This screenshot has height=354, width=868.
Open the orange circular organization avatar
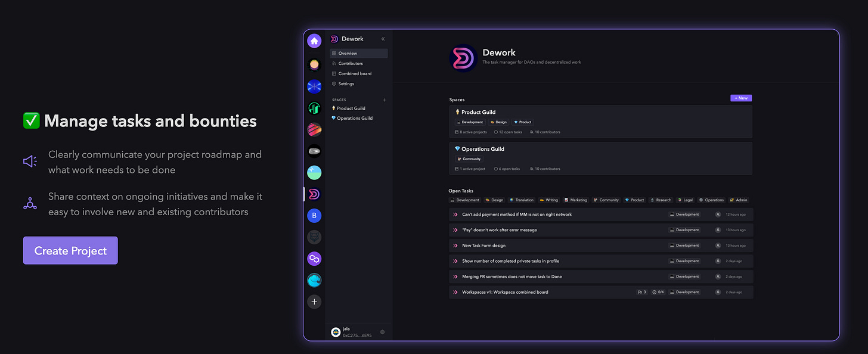314,64
